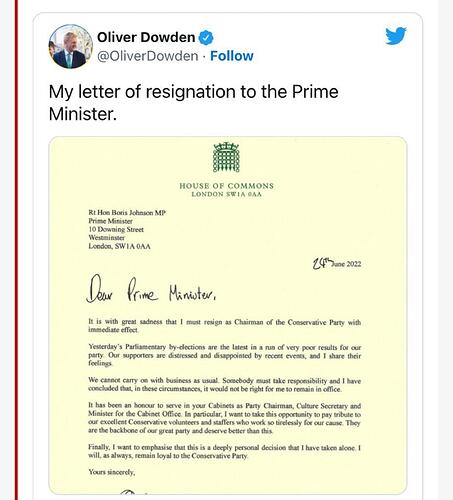Click the paragraph starting Yesterday's Parliamentary by-elections
Viewport: 453px width, 500px height.
[x=225, y=355]
